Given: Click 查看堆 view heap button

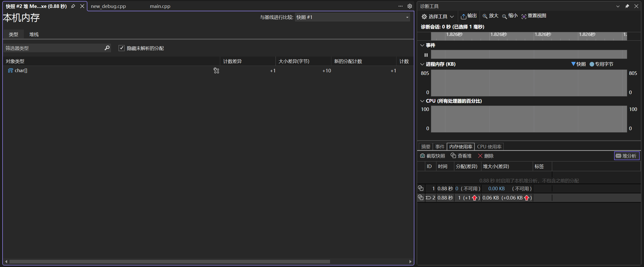Looking at the screenshot, I should click(461, 156).
